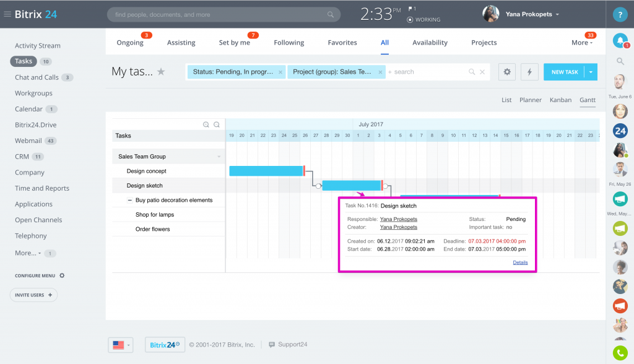Click the Support24 chat icon
The image size is (634, 364).
tap(272, 345)
